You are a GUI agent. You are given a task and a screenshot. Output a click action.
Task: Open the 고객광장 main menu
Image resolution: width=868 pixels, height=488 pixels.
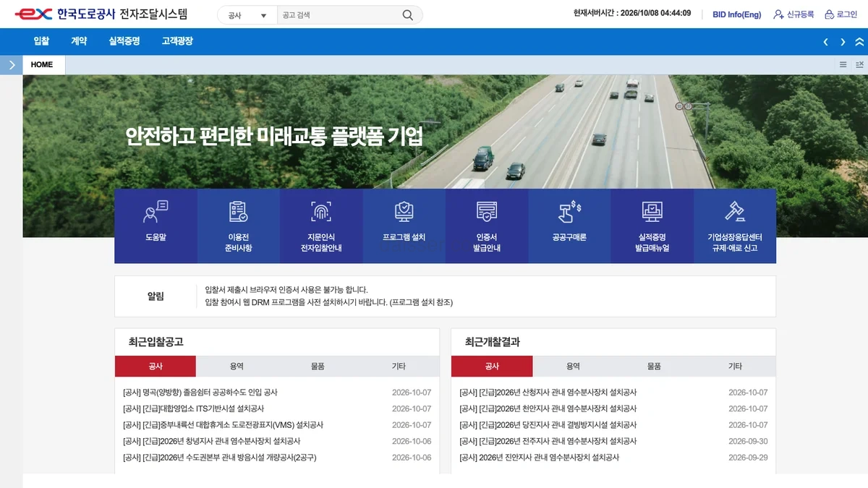point(177,41)
